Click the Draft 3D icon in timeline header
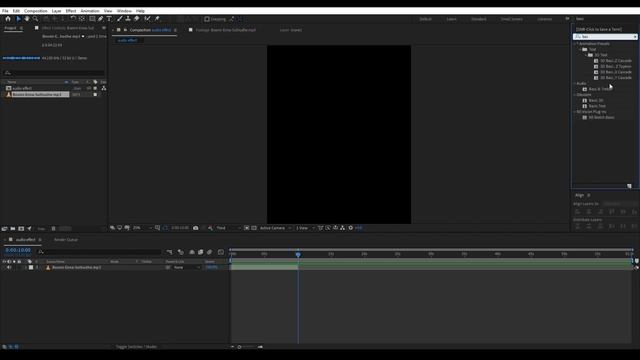 coord(181,252)
